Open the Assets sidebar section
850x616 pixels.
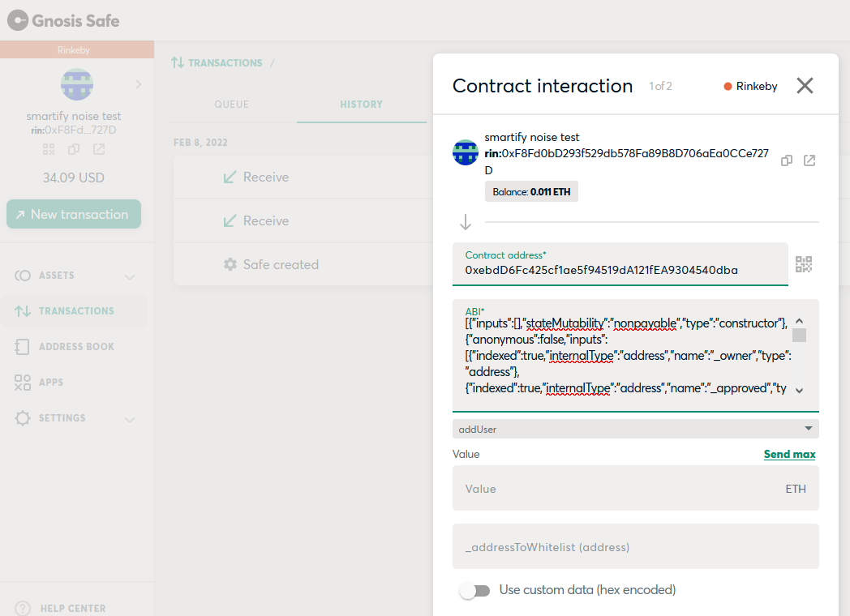click(57, 276)
